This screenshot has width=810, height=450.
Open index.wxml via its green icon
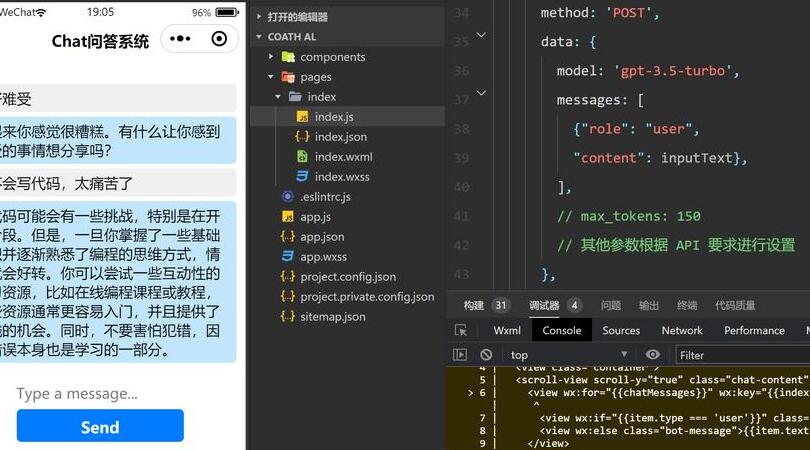tap(302, 156)
